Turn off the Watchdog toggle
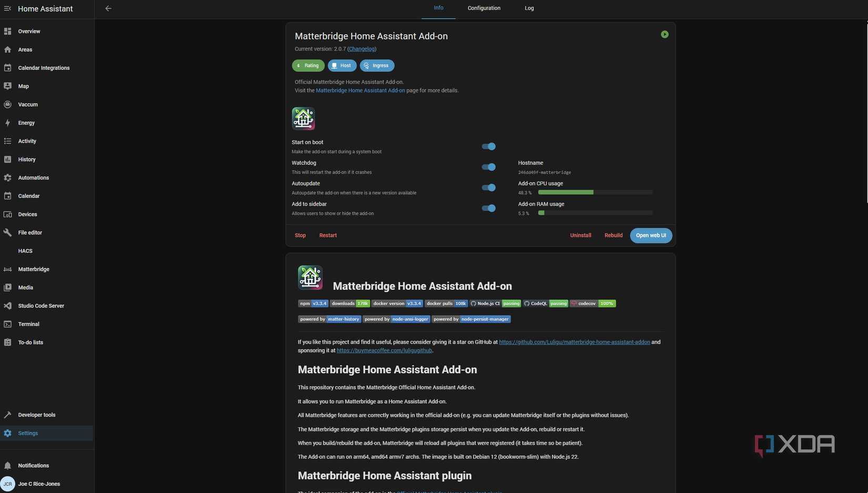Image resolution: width=868 pixels, height=493 pixels. point(488,167)
